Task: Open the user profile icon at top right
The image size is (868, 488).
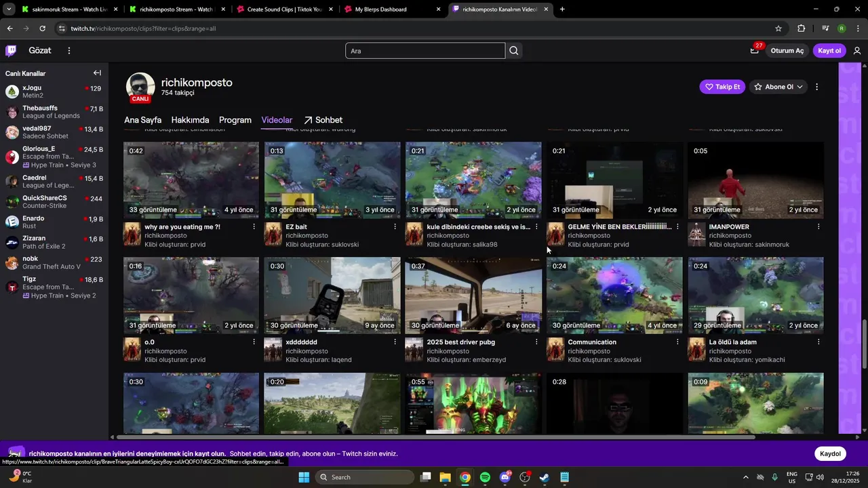Action: pyautogui.click(x=857, y=51)
